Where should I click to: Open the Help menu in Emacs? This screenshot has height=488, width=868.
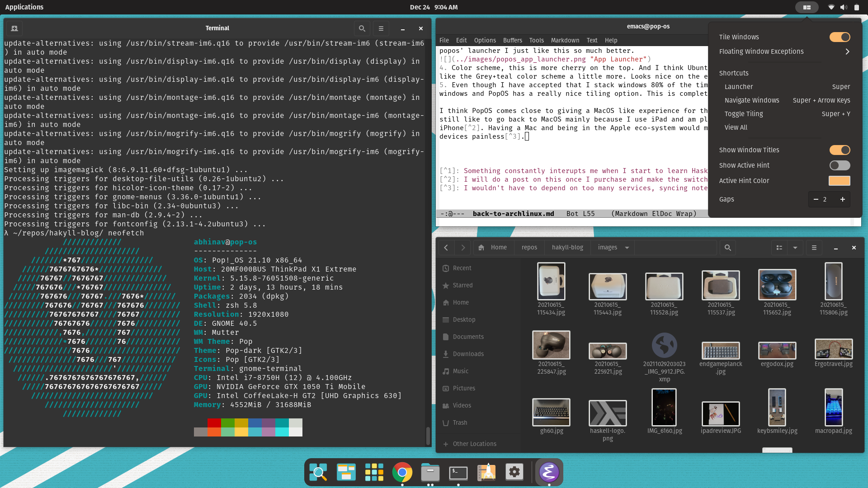point(611,40)
